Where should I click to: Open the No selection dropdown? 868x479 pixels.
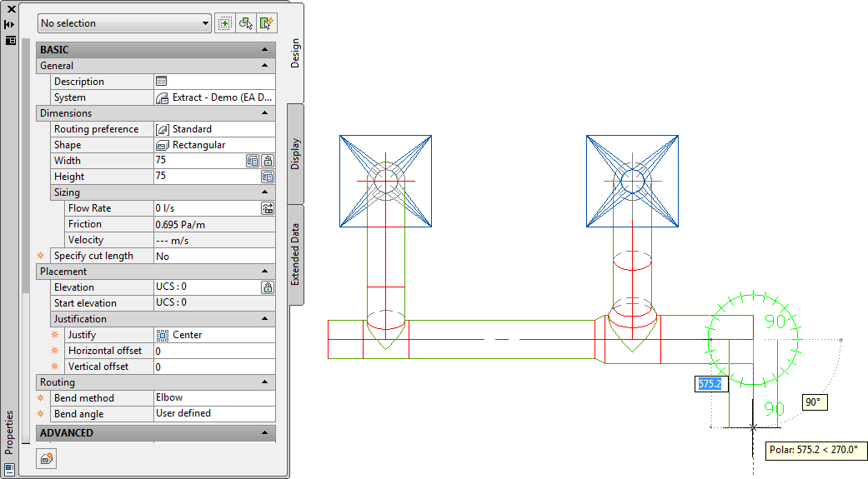click(124, 23)
